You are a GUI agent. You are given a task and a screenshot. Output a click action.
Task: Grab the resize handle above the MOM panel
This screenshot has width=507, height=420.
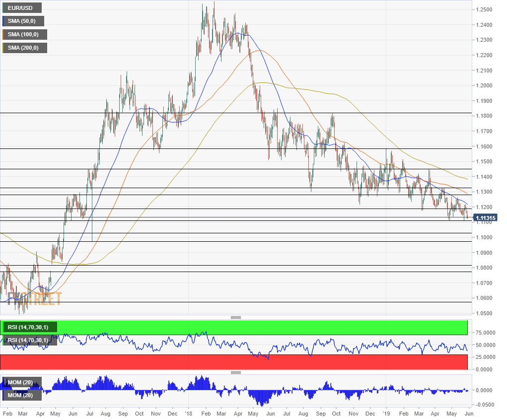tap(235, 372)
